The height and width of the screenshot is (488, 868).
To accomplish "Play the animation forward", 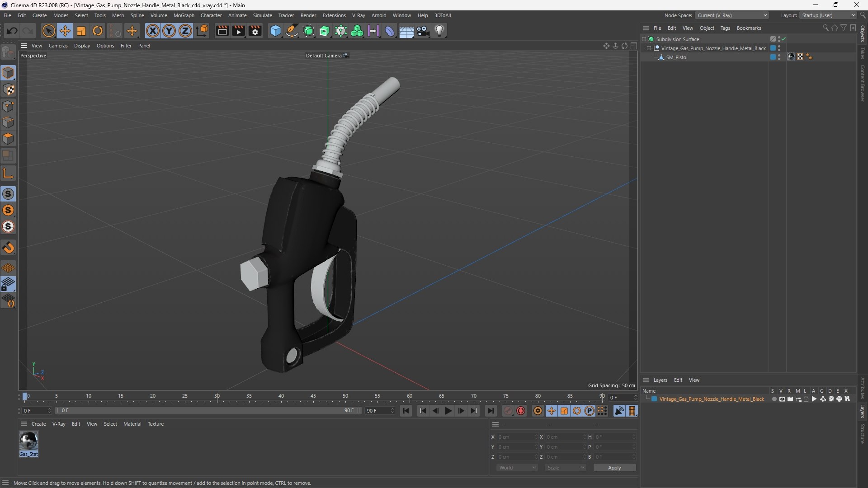I will 448,411.
